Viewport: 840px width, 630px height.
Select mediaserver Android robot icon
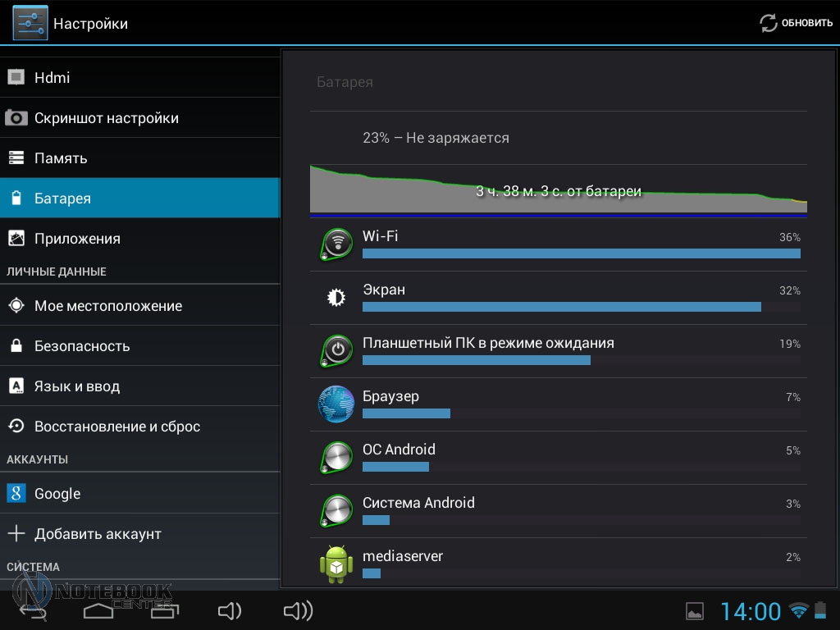click(336, 564)
